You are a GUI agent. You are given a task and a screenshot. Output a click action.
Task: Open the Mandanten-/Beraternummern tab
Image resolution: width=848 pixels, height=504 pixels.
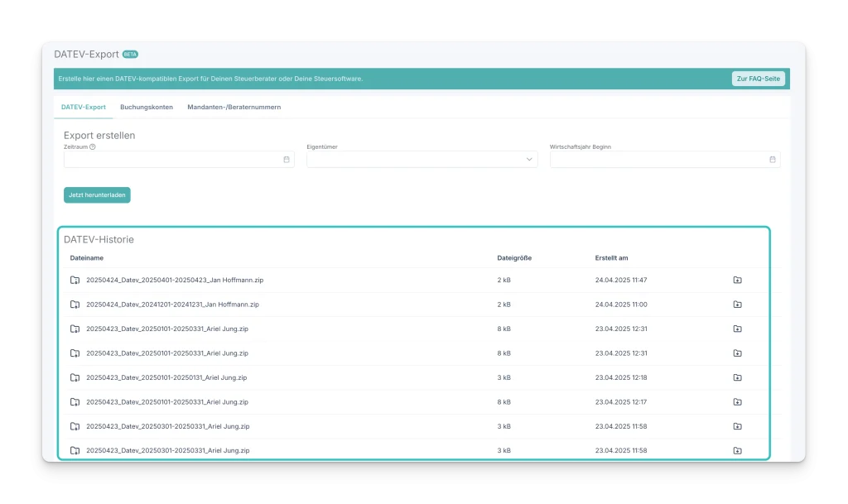tap(234, 107)
